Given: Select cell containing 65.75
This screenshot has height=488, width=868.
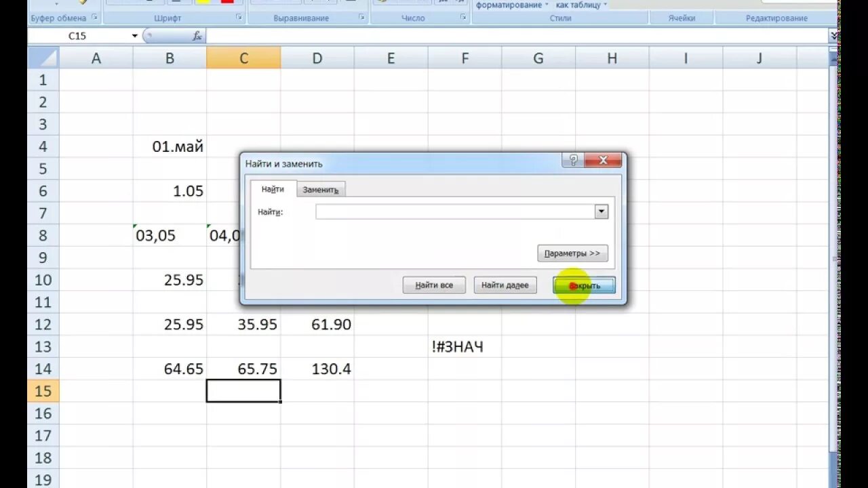Looking at the screenshot, I should point(243,369).
